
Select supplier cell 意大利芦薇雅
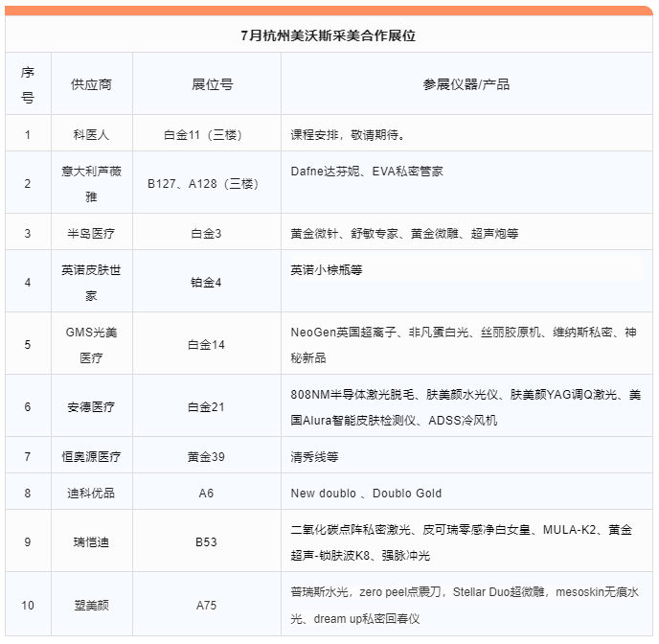tap(91, 183)
